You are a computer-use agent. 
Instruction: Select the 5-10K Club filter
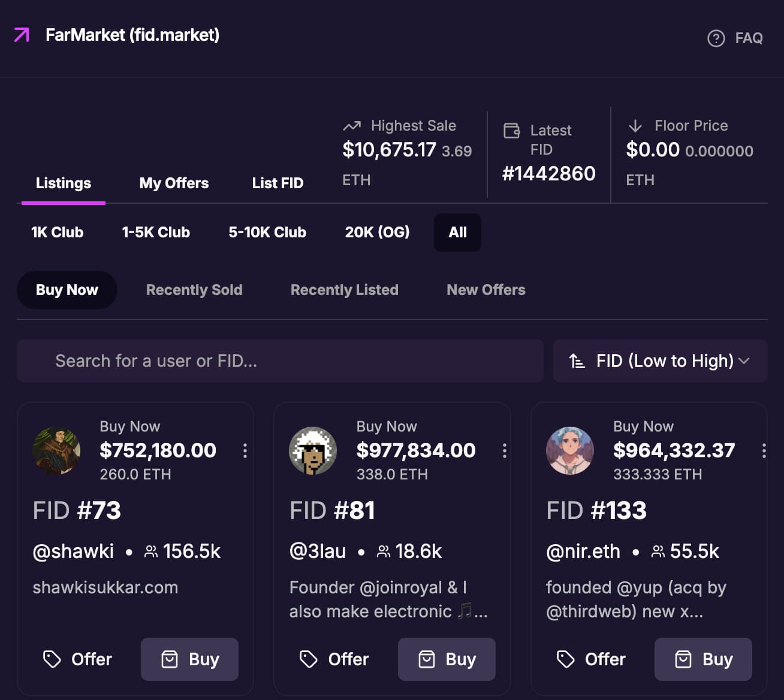pos(267,233)
